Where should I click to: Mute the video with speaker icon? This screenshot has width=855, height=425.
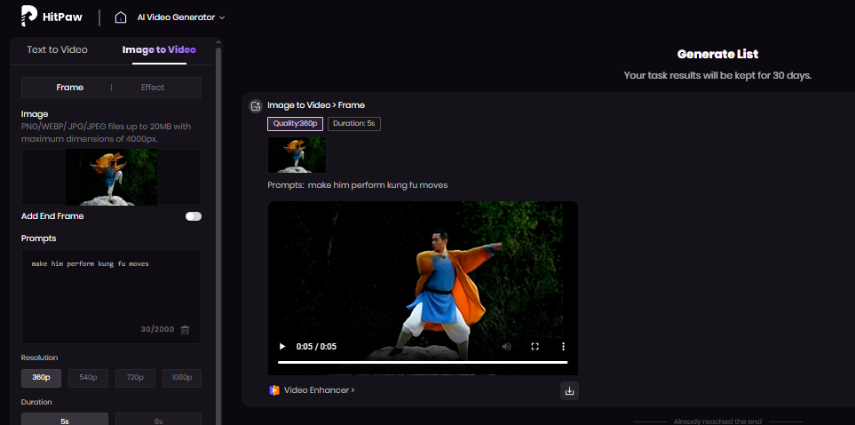[506, 346]
